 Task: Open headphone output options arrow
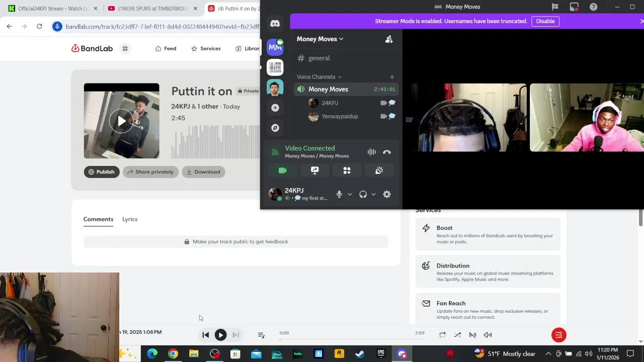(x=373, y=194)
